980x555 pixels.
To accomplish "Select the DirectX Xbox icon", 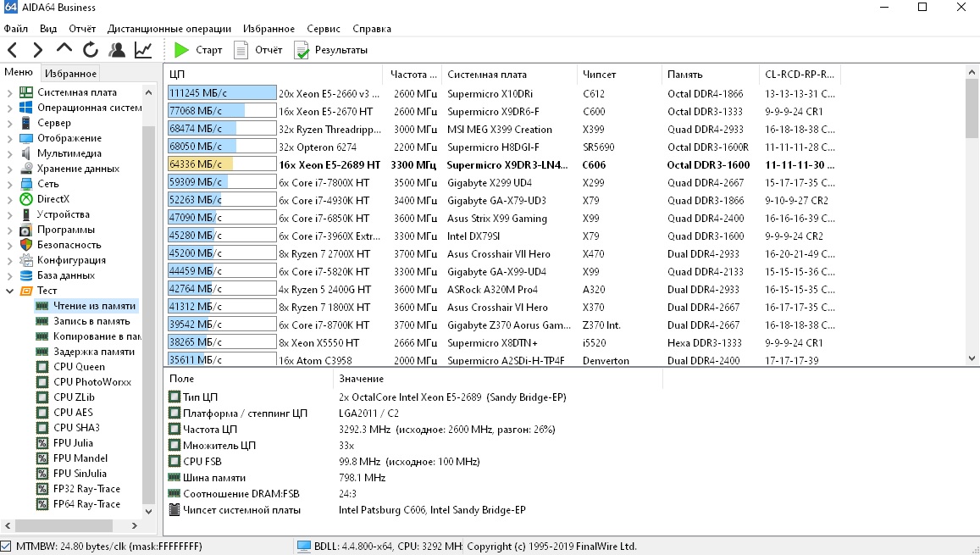I will pos(26,199).
